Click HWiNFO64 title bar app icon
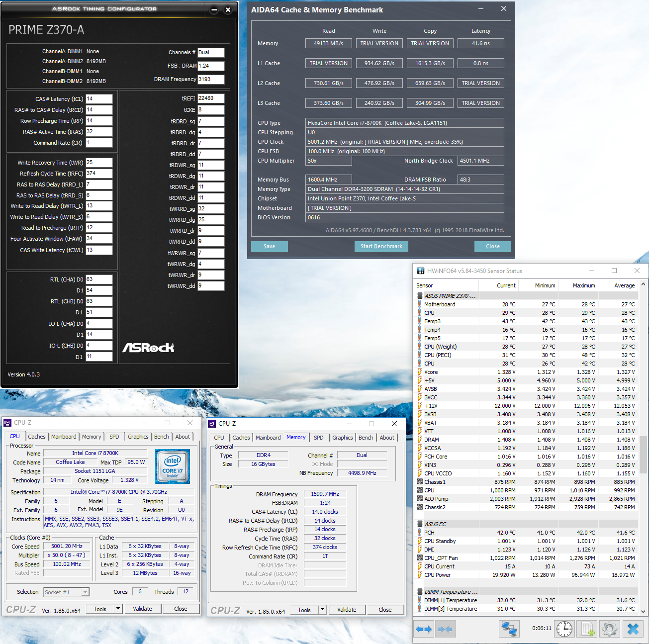 [x=421, y=271]
